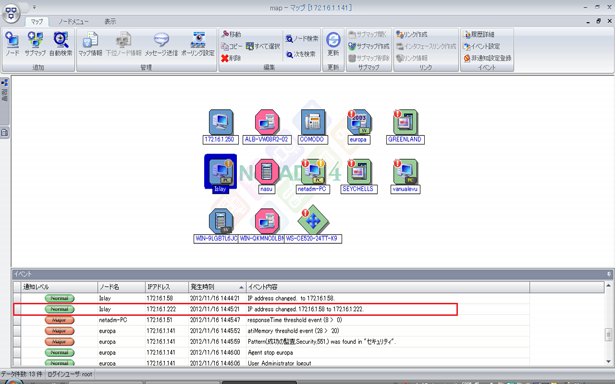Screen dimensions: 615x384
Task: Open the lower left sidebar panel icon
Action: pos(5,133)
